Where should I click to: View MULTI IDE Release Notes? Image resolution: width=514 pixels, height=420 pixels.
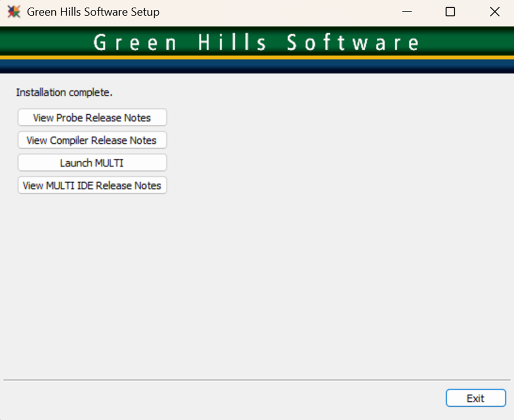pyautogui.click(x=92, y=185)
